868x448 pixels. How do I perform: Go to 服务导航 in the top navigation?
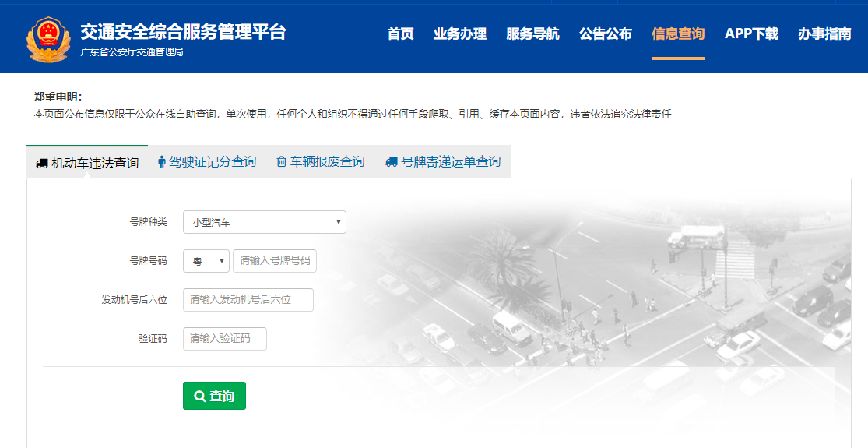pos(532,34)
